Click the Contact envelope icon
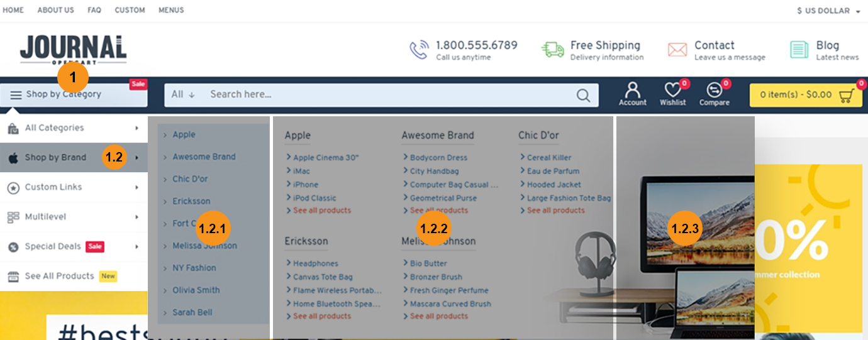 tap(677, 50)
